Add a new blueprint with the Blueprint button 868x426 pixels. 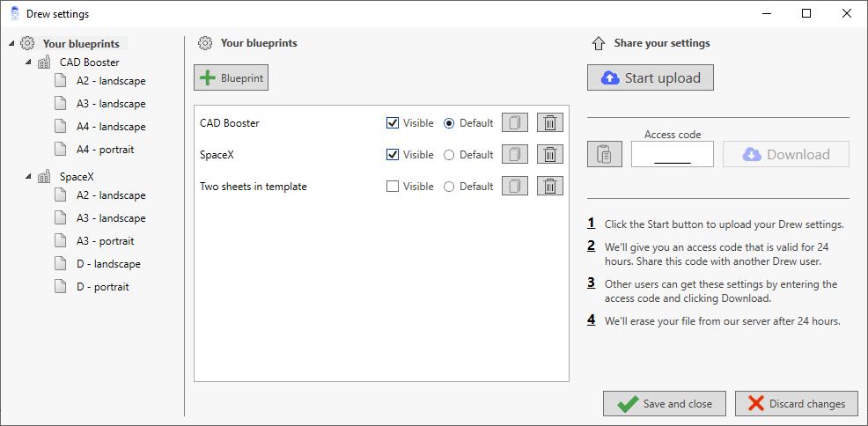pos(231,78)
